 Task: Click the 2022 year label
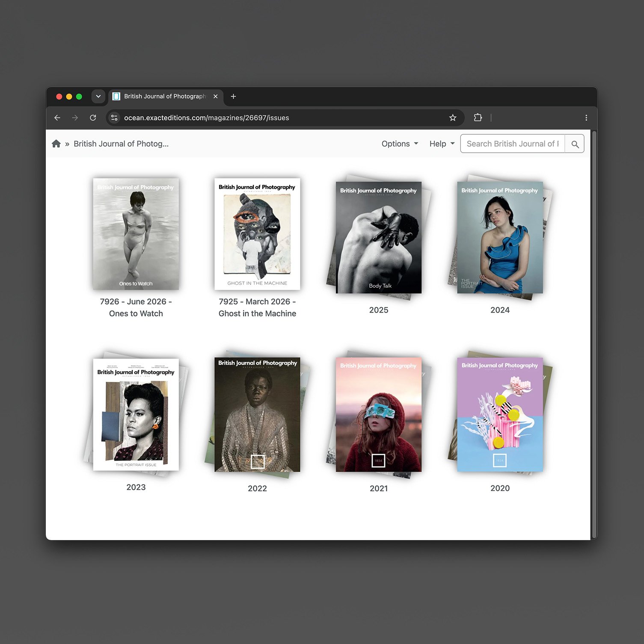pos(257,488)
